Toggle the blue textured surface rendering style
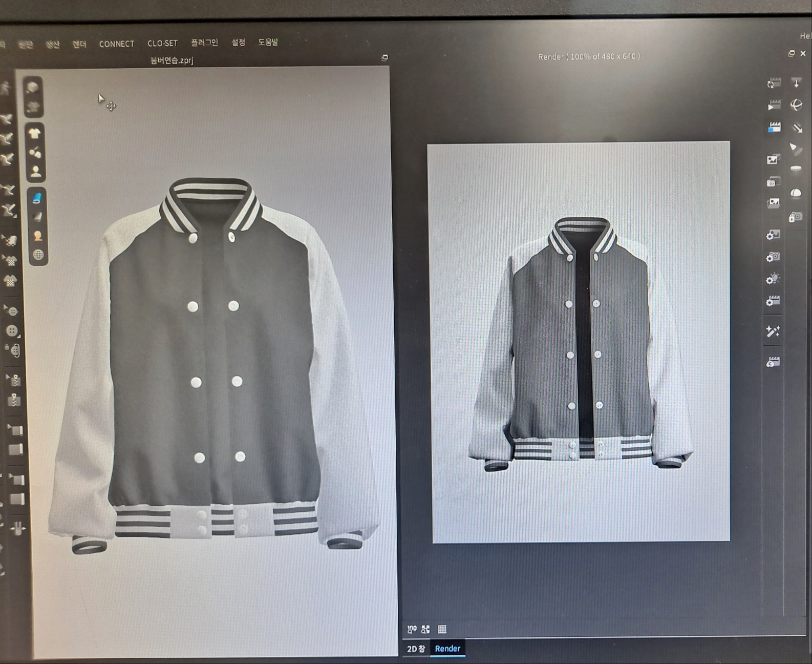 (37, 197)
